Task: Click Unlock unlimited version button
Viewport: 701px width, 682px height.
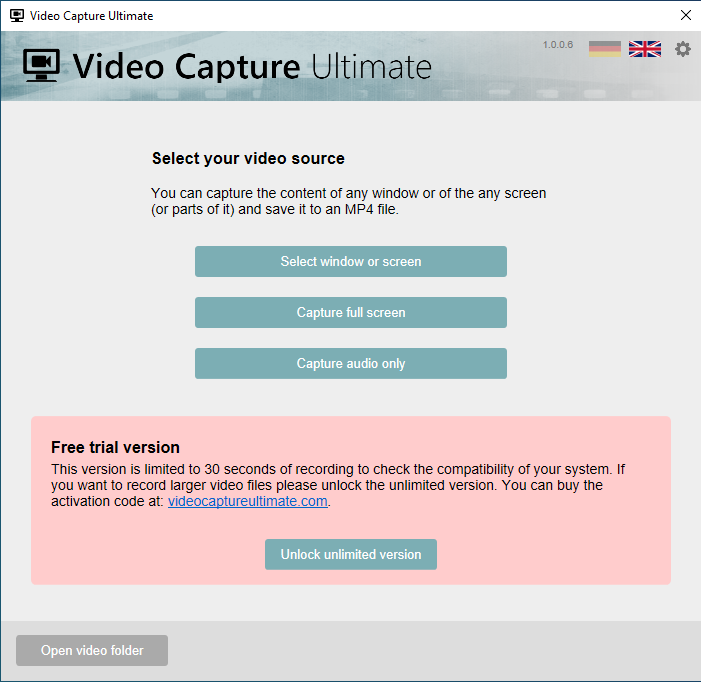Action: 351,554
